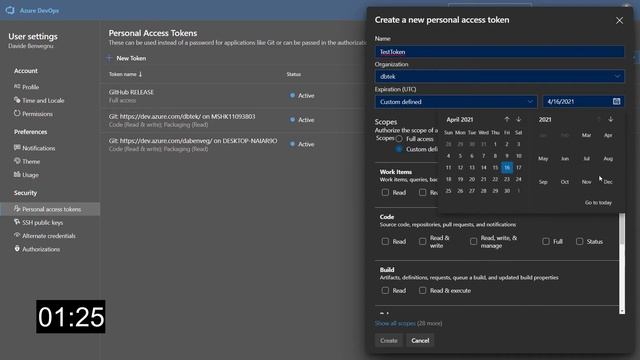Sort by the Token name column header
This screenshot has width=640, height=360.
(x=125, y=74)
